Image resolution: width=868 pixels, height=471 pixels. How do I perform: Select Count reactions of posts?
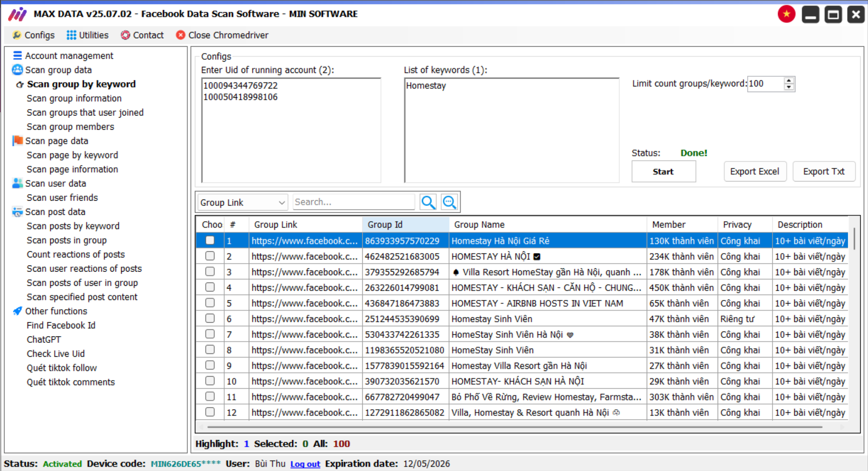point(76,255)
